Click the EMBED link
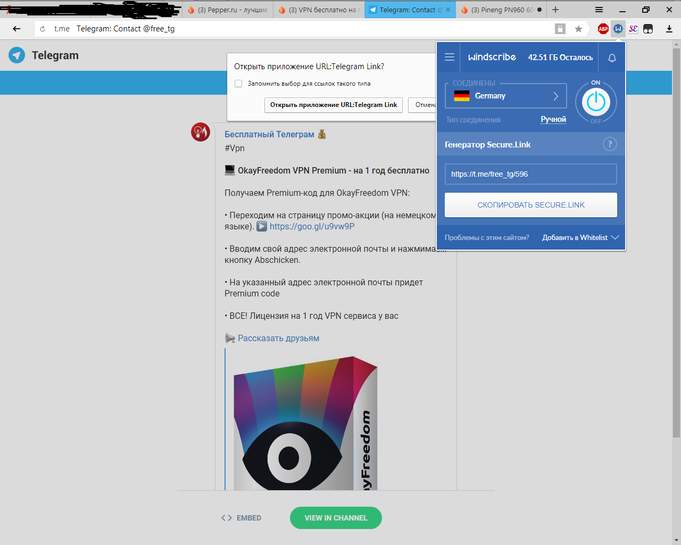The width and height of the screenshot is (681, 545). click(x=249, y=518)
